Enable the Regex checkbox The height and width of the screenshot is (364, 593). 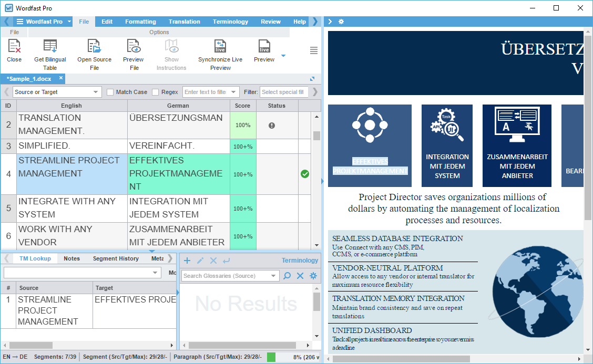pos(155,92)
